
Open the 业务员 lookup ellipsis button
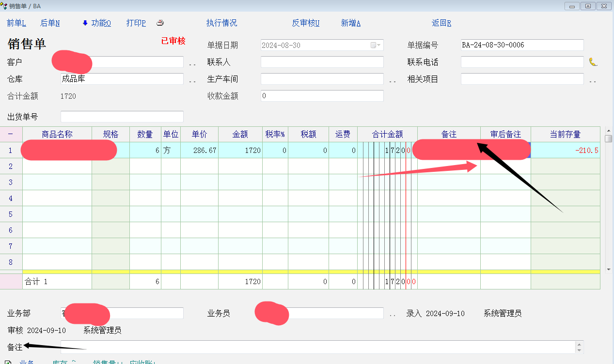tap(392, 315)
